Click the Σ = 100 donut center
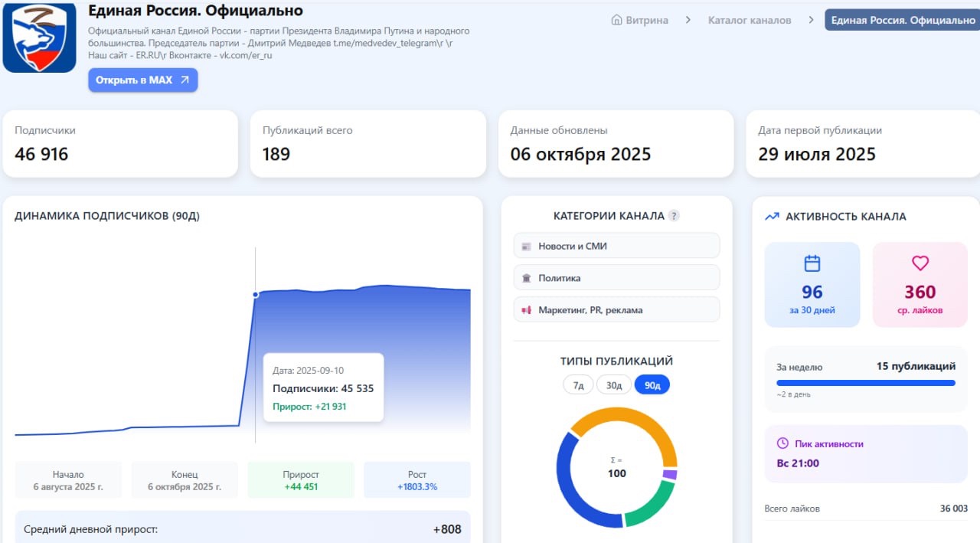Screen dimensions: 980x543 [x=617, y=467]
